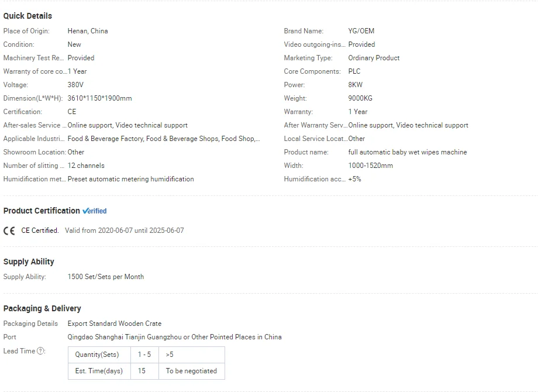Click the CE certification mark icon
This screenshot has height=392, width=538.
pyautogui.click(x=9, y=231)
